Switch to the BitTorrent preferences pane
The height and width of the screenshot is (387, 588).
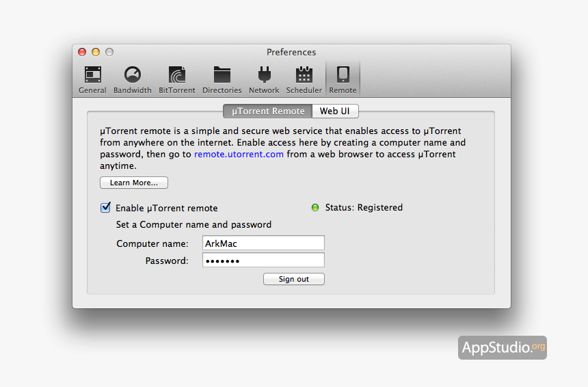pyautogui.click(x=176, y=80)
